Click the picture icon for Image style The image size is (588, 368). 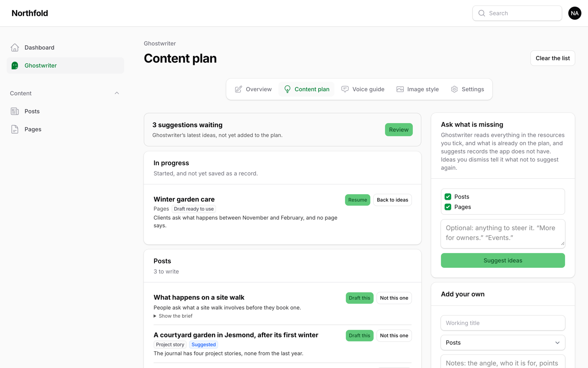point(400,89)
